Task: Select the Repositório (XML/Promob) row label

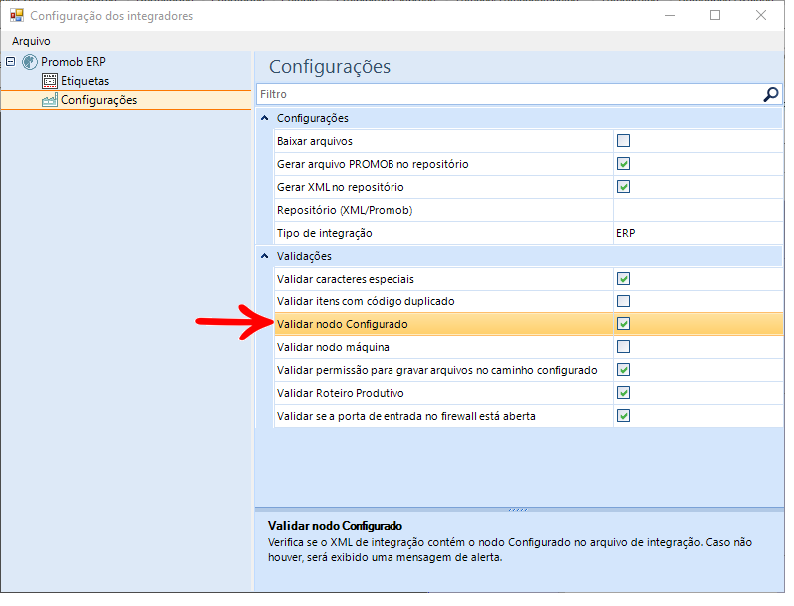Action: 344,210
